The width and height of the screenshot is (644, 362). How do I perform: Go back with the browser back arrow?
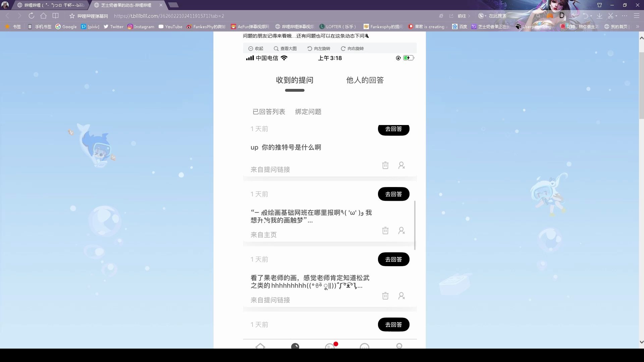click(x=7, y=16)
